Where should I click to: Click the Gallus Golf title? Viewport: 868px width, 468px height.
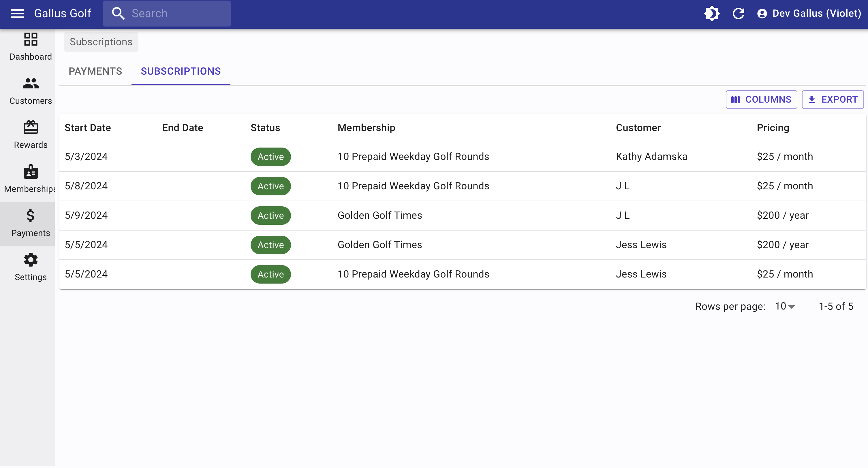[x=62, y=14]
